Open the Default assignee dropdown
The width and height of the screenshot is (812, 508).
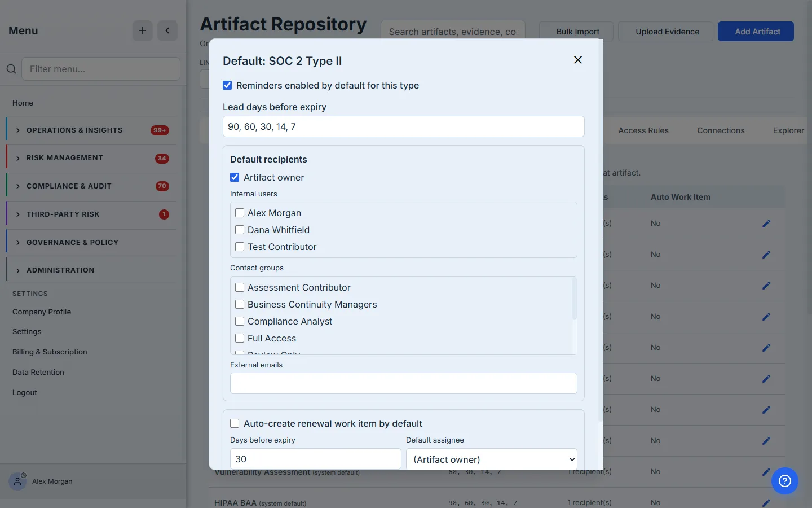pyautogui.click(x=492, y=459)
